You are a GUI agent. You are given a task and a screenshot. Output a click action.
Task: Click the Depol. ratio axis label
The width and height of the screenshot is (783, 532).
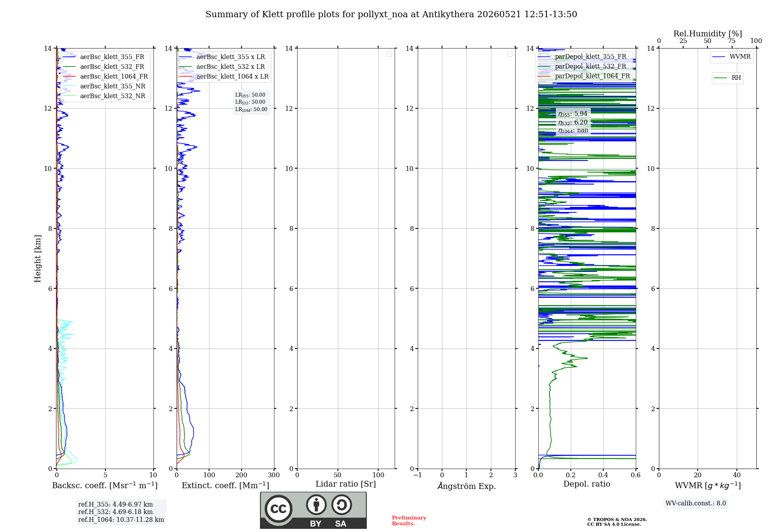tap(587, 484)
